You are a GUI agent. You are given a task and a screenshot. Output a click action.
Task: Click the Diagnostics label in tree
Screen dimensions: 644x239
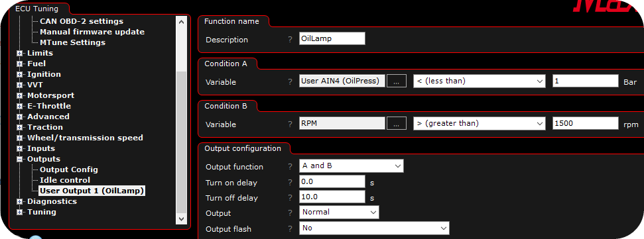coord(52,201)
